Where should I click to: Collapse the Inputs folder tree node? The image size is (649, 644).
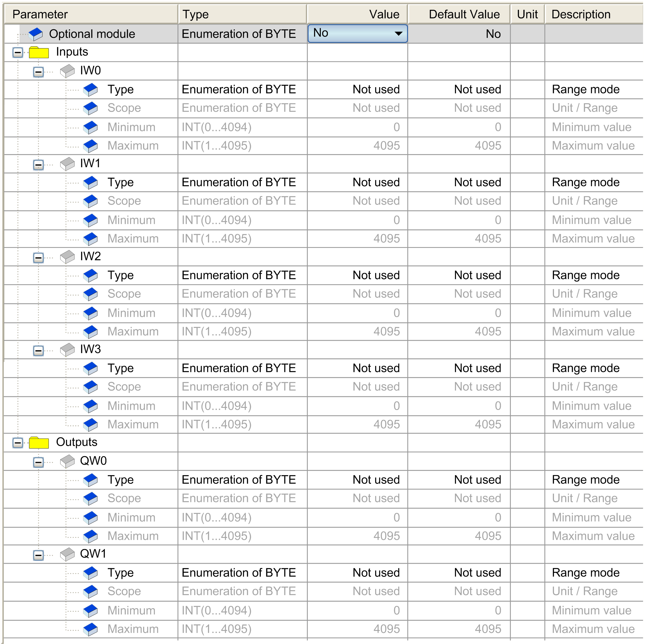18,53
